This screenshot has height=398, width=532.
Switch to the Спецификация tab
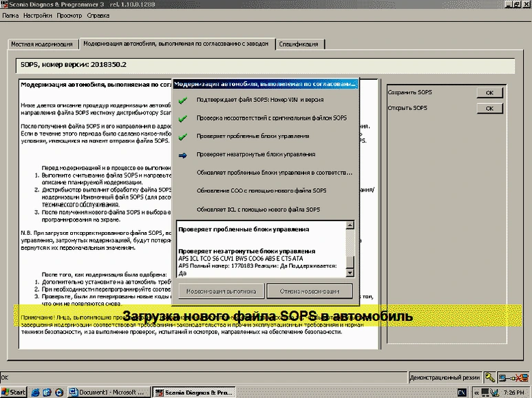(299, 44)
